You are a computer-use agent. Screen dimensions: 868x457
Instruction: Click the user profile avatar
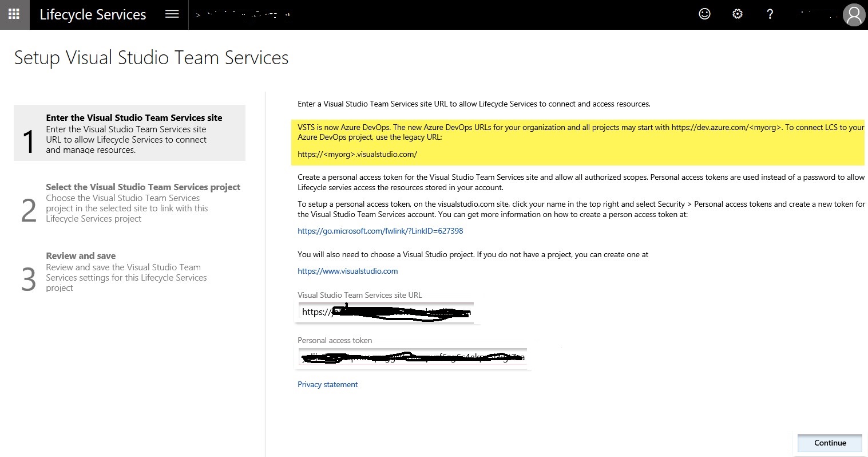[854, 15]
